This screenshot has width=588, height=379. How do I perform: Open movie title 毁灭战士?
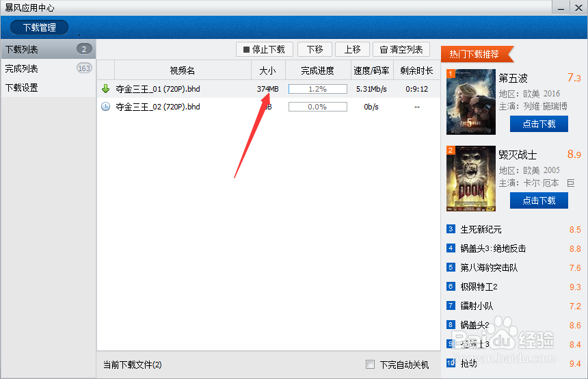click(x=518, y=155)
